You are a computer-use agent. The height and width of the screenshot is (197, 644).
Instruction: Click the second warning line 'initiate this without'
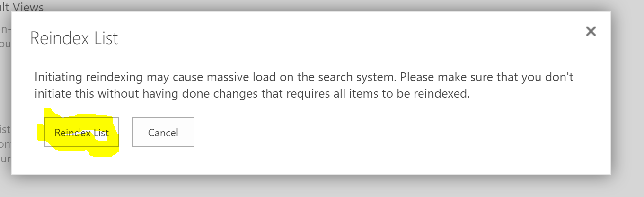click(252, 94)
